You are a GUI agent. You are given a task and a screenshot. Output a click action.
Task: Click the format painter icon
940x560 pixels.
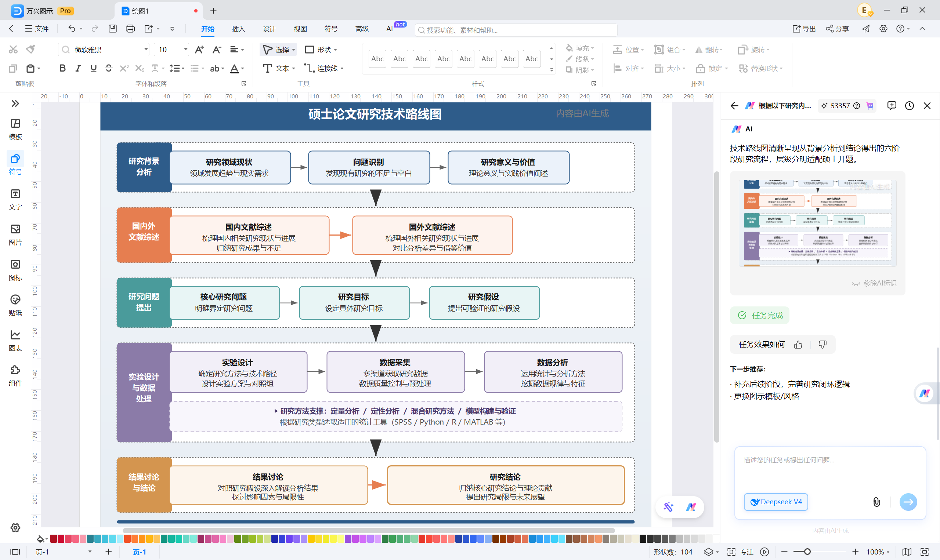pos(30,50)
